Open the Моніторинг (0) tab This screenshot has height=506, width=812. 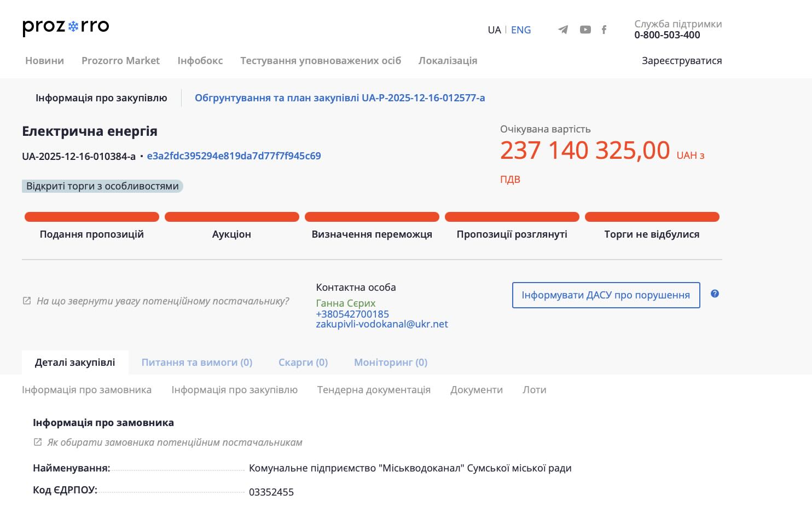[x=390, y=363]
